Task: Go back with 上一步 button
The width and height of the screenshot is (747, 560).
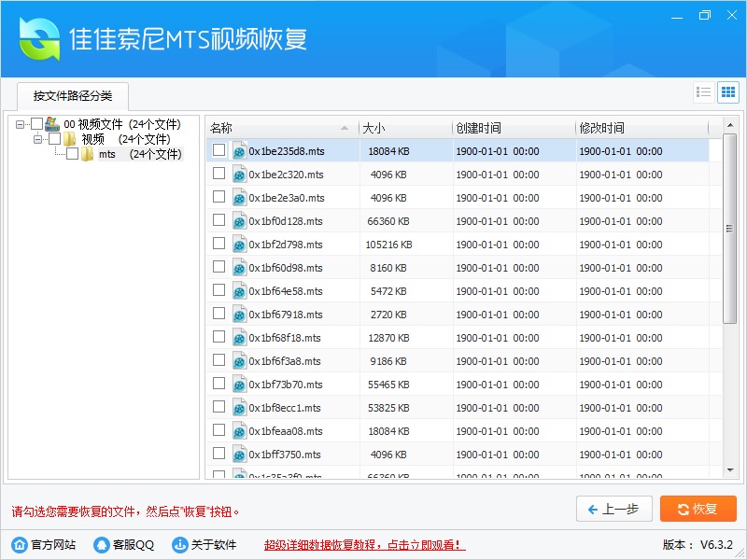Action: (x=613, y=509)
